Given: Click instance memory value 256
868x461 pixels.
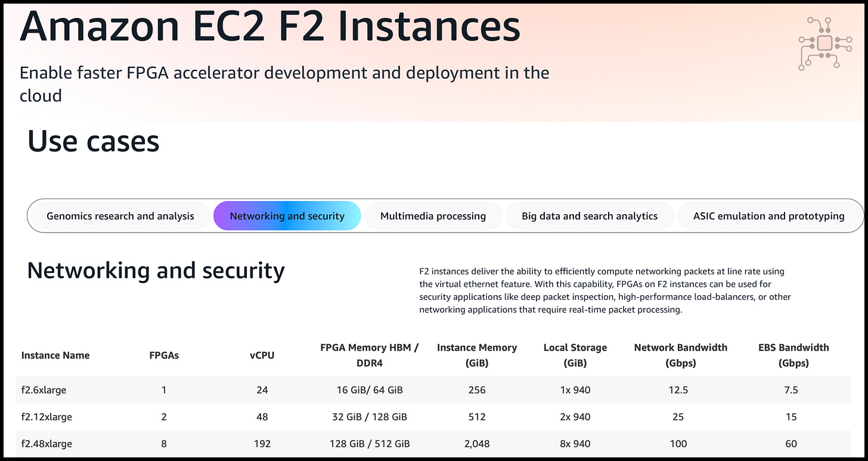Looking at the screenshot, I should pos(477,390).
